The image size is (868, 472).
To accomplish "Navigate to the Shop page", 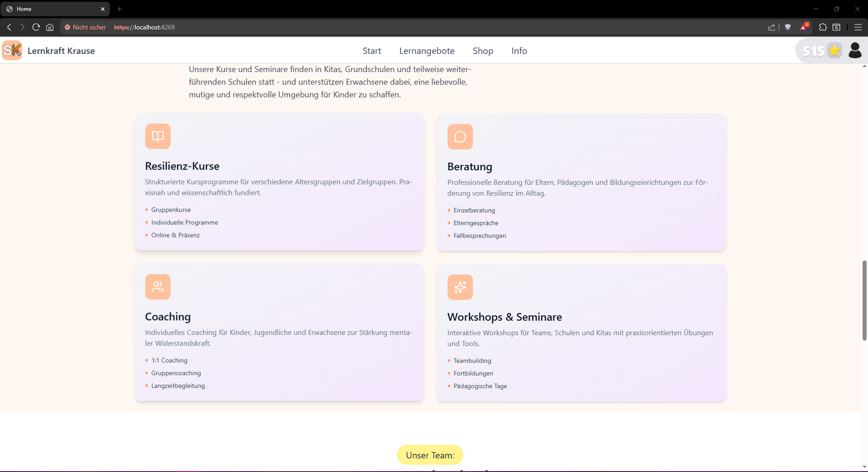I will [482, 51].
